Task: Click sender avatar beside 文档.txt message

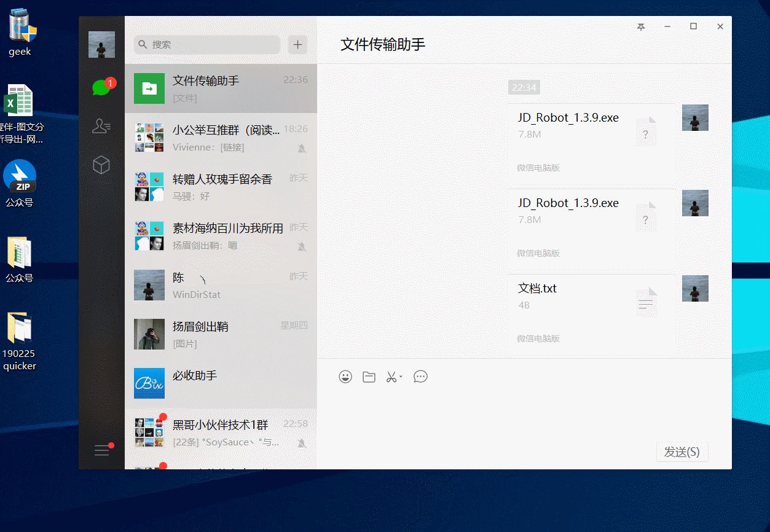Action: click(x=695, y=288)
